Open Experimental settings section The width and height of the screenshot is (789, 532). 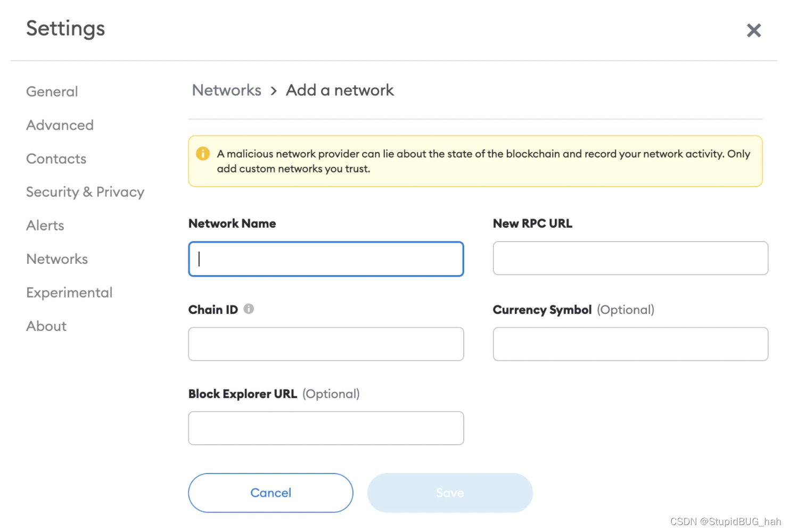point(69,293)
